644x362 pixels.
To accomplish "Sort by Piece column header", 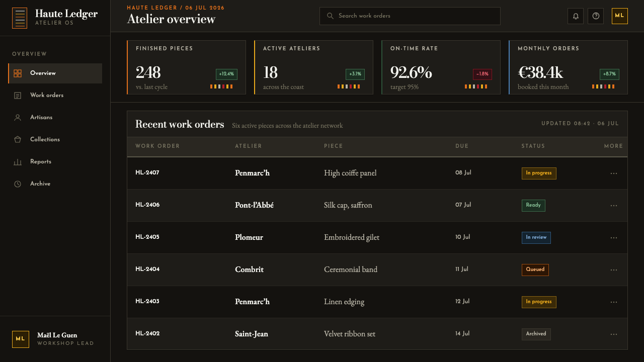I will pyautogui.click(x=334, y=146).
